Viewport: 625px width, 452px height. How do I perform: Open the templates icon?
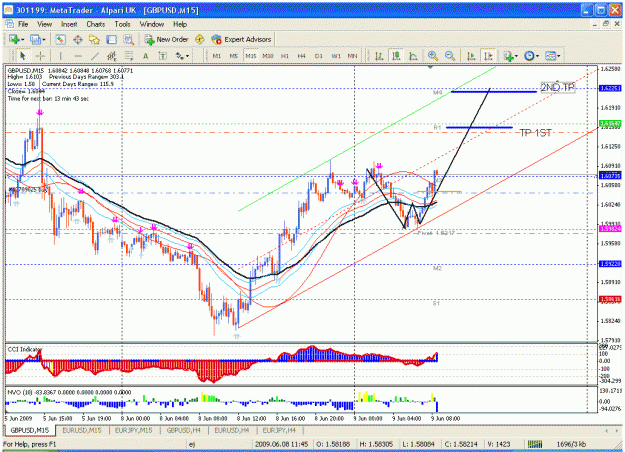point(550,56)
